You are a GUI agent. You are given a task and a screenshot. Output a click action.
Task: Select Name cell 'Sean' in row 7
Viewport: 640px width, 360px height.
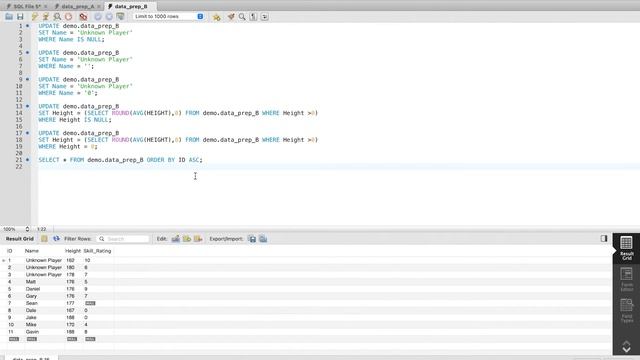click(31, 303)
